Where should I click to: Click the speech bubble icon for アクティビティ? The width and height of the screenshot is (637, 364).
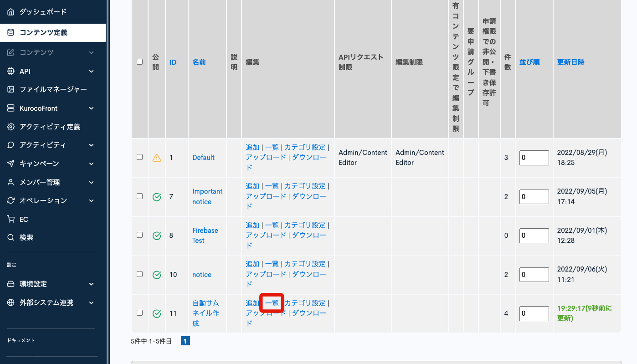pyautogui.click(x=11, y=145)
